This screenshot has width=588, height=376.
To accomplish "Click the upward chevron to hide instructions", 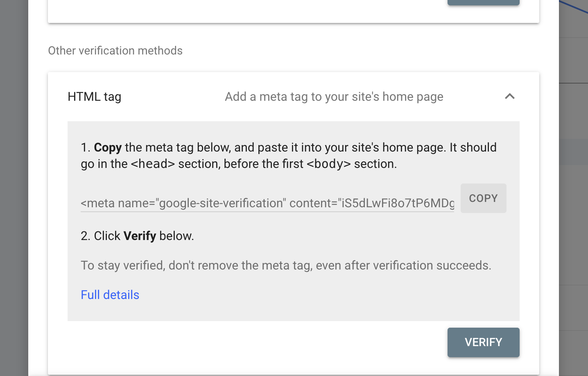I will 509,97.
